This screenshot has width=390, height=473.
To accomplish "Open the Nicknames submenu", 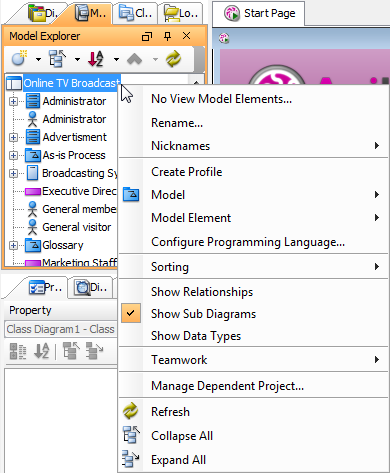I will tap(253, 146).
